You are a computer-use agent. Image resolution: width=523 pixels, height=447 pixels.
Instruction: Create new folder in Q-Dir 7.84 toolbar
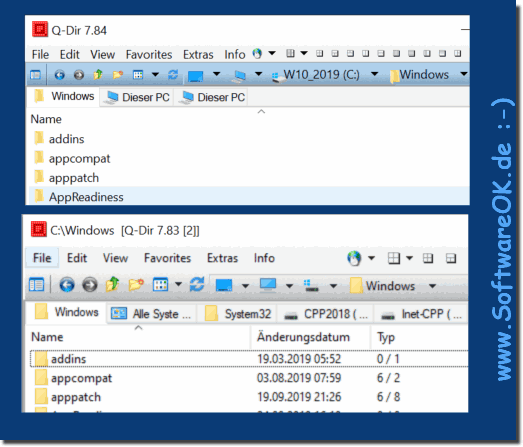click(117, 75)
